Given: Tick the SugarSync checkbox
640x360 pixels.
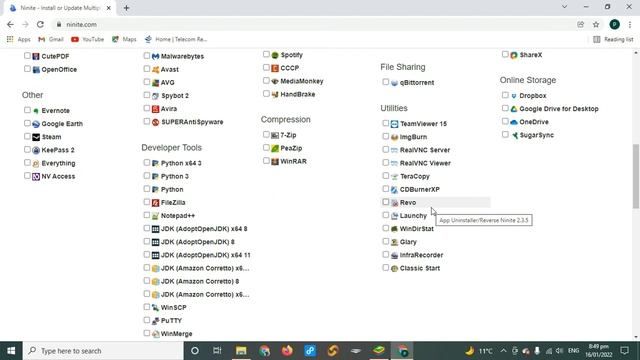Looking at the screenshot, I should [505, 134].
